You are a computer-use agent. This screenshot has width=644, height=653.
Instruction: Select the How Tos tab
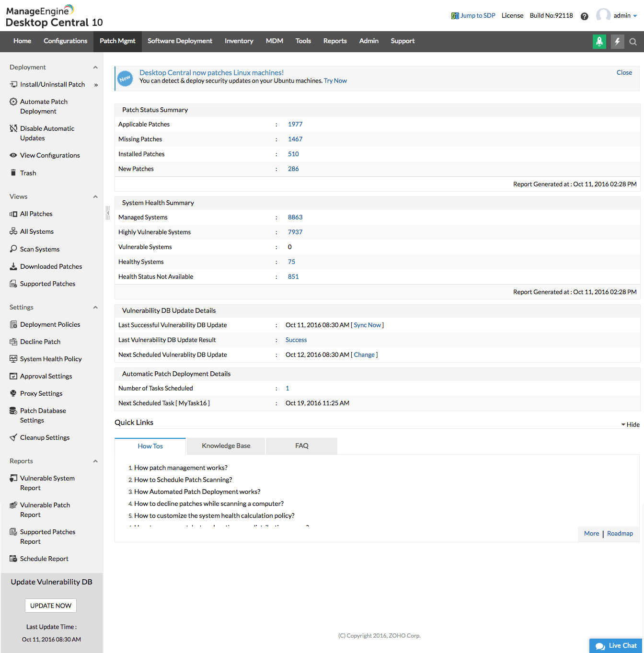pos(150,446)
